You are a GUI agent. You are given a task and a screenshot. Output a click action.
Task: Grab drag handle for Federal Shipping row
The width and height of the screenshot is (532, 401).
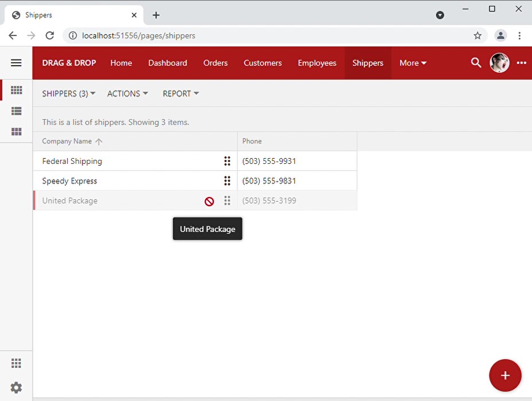227,162
